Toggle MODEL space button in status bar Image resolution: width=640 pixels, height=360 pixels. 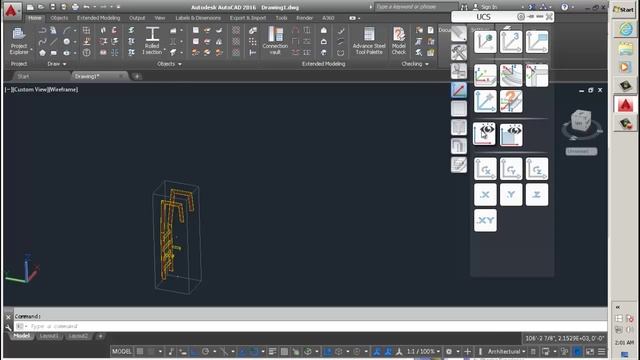[x=122, y=351]
